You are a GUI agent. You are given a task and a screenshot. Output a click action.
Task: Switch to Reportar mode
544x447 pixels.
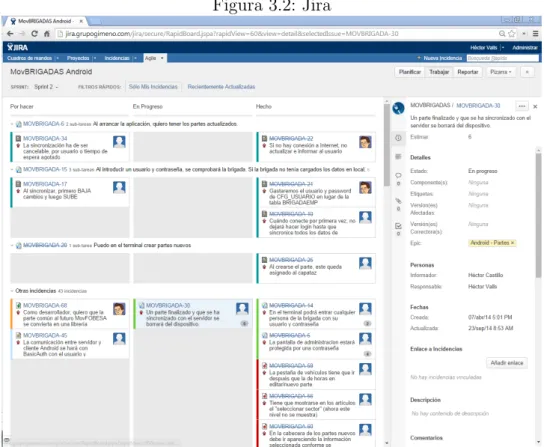[468, 72]
